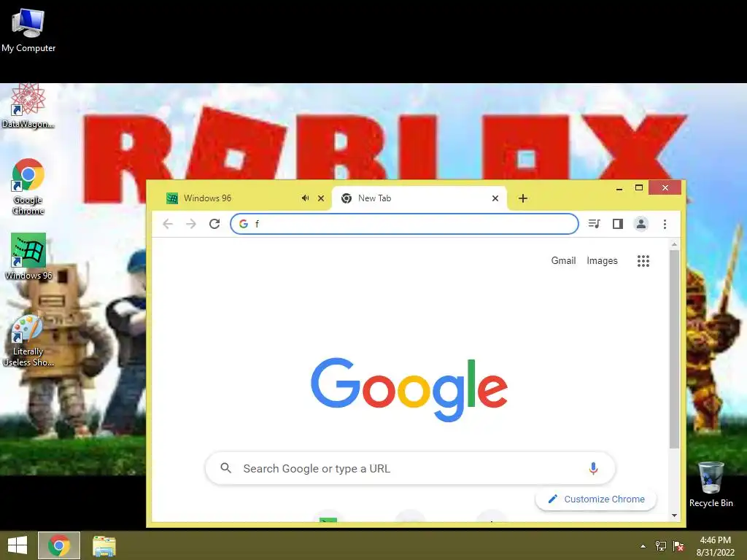Viewport: 747px width, 560px height.
Task: Open the media control icon in toolbar
Action: (594, 224)
